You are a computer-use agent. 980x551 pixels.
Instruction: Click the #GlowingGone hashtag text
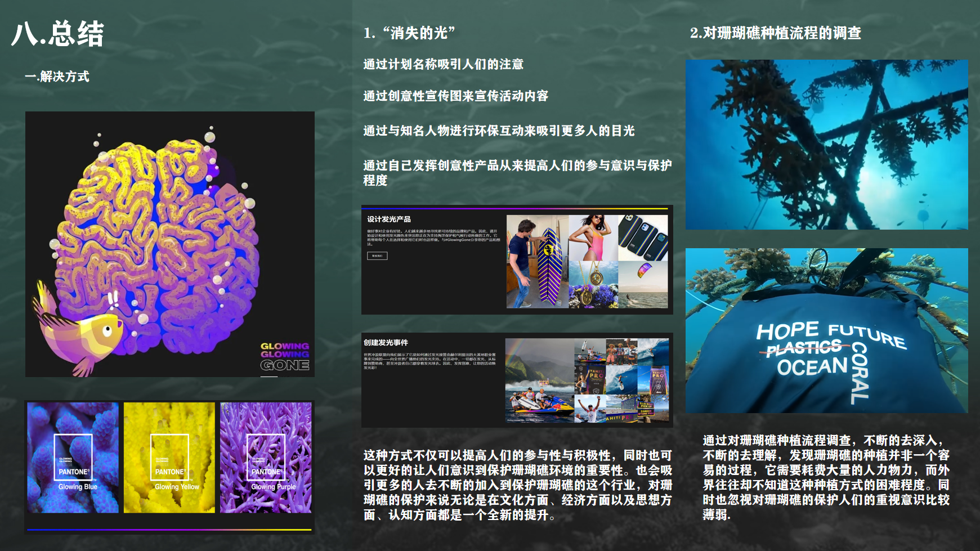pyautogui.click(x=455, y=241)
